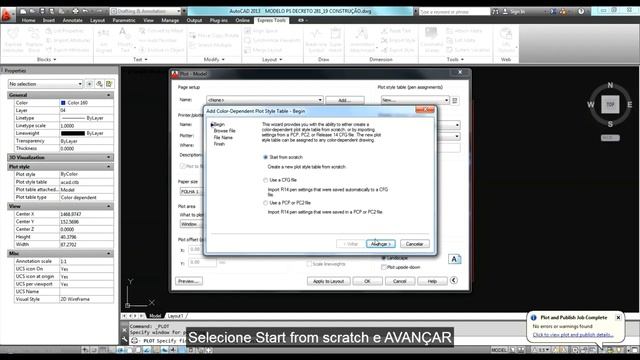
Task: Open the No selection dropdown in Properties
Action: click(x=46, y=84)
